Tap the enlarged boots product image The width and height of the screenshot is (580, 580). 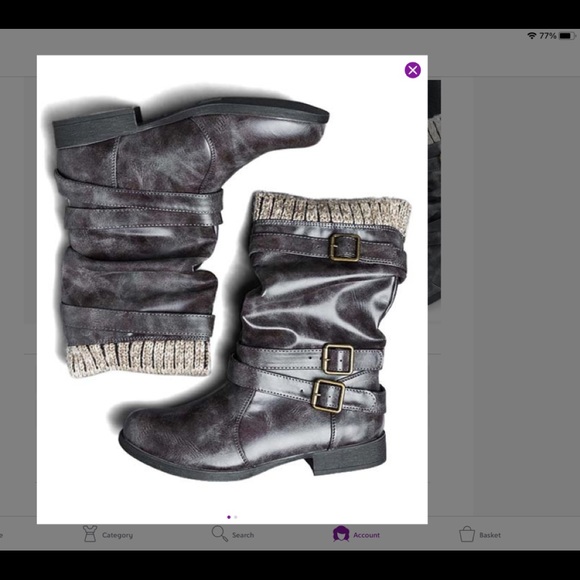point(232,285)
